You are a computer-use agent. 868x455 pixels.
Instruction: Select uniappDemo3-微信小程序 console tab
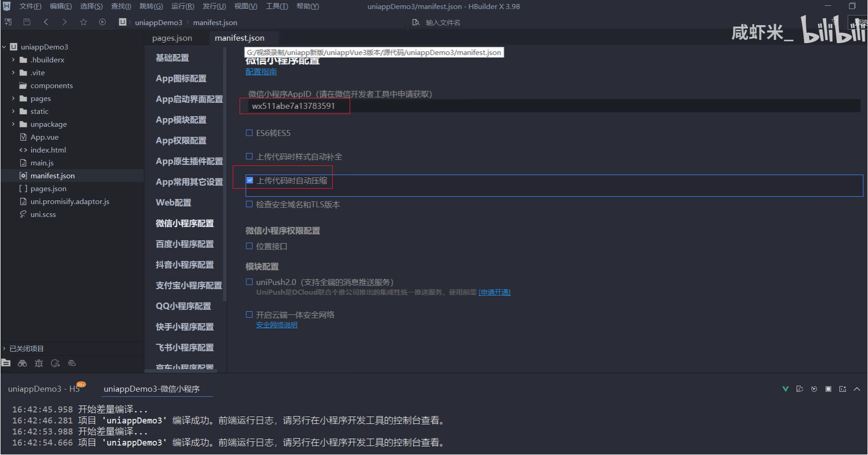click(x=152, y=389)
